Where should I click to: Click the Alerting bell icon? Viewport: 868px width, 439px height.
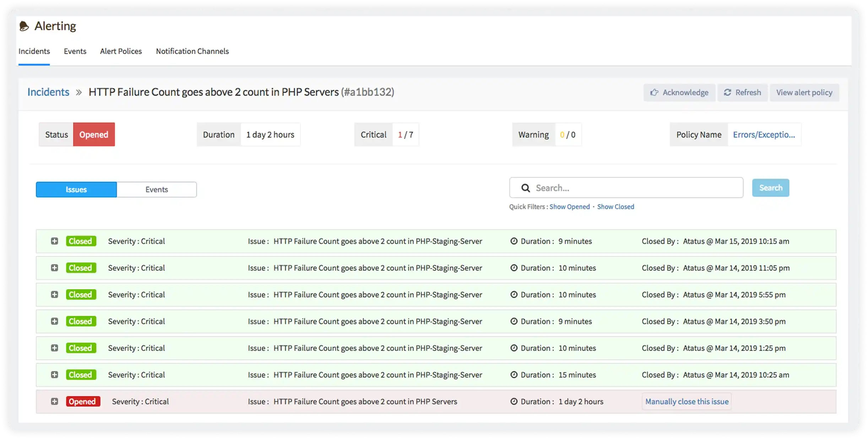pos(24,26)
